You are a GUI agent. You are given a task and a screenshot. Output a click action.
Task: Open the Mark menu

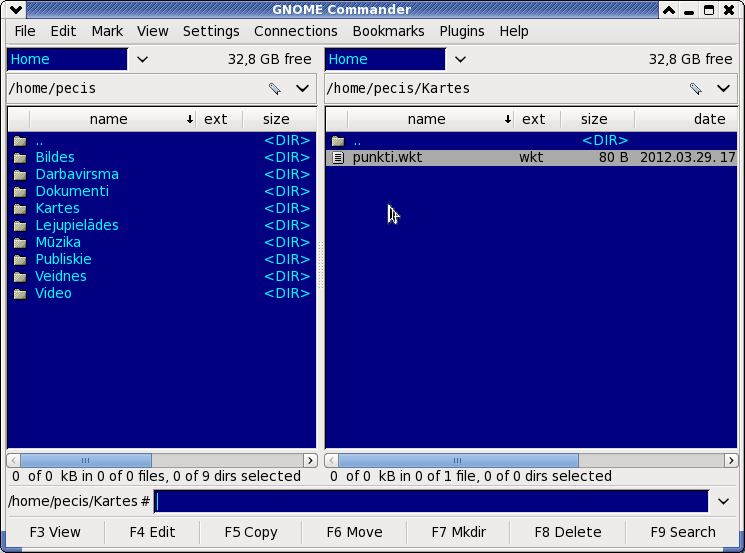point(107,31)
